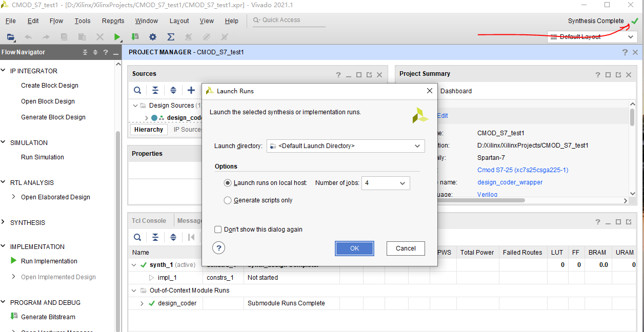The image size is (644, 332).
Task: Expand all items in Sources panel
Action: tap(173, 90)
